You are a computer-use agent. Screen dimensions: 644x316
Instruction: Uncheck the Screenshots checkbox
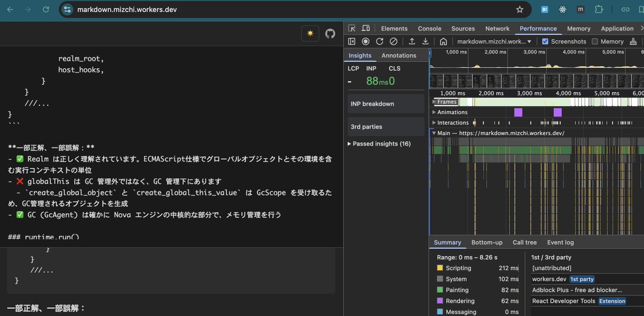pyautogui.click(x=545, y=41)
